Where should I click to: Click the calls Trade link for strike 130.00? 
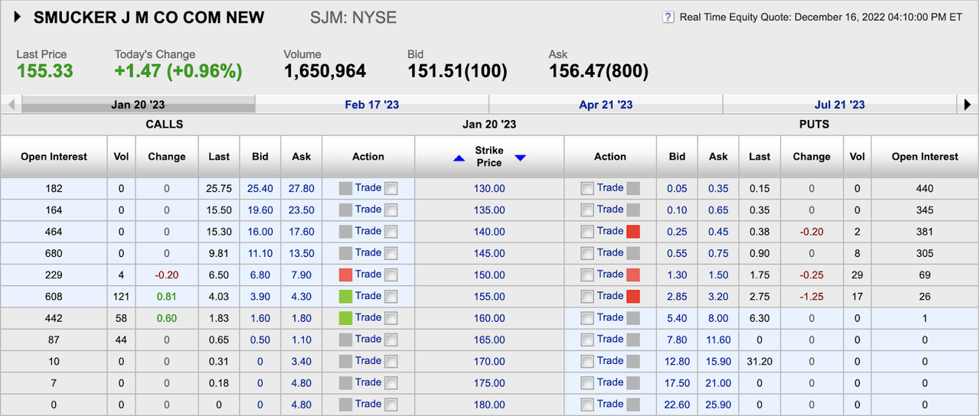(x=368, y=188)
